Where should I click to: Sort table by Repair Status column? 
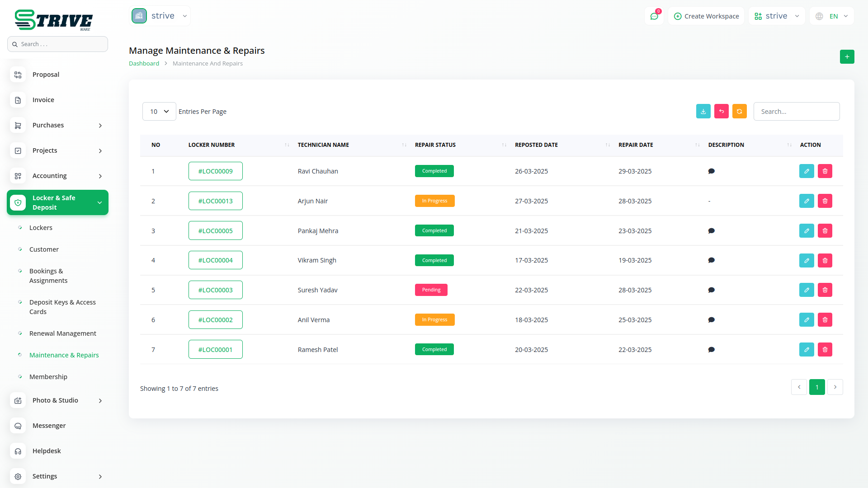(x=435, y=145)
